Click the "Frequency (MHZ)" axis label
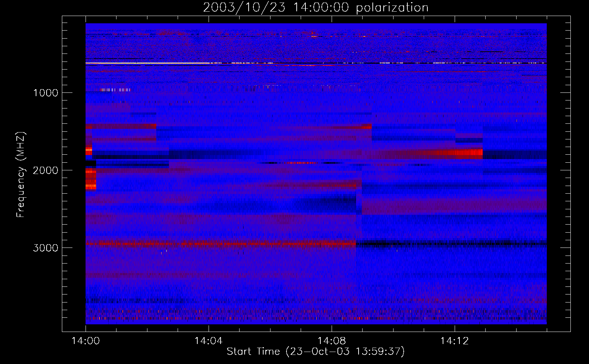The height and width of the screenshot is (364, 589). [20, 175]
